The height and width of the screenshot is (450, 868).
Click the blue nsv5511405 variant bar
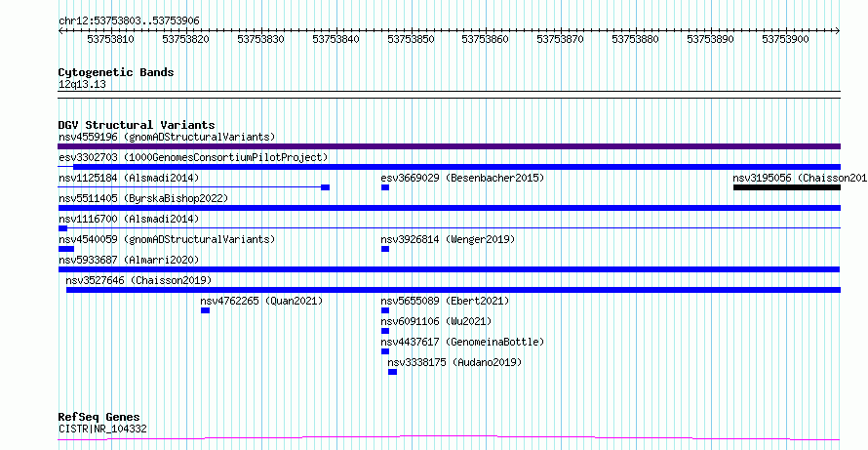pyautogui.click(x=449, y=208)
